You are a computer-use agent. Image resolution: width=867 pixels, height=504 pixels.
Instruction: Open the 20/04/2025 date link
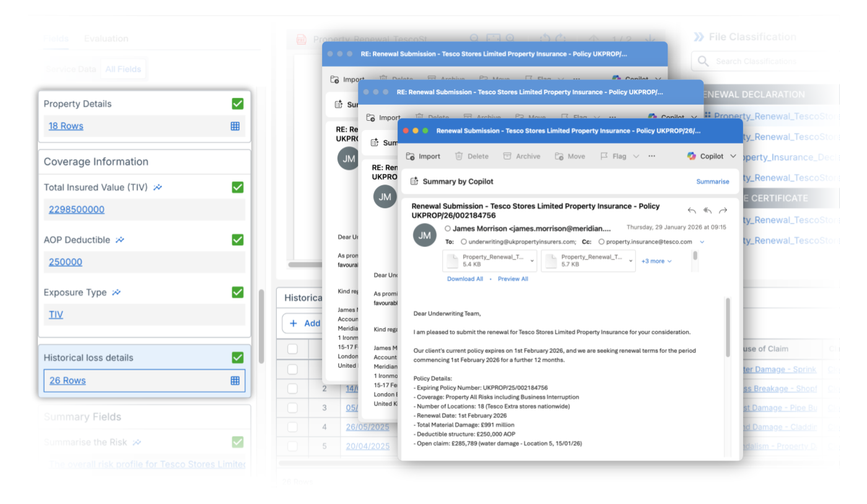(368, 446)
